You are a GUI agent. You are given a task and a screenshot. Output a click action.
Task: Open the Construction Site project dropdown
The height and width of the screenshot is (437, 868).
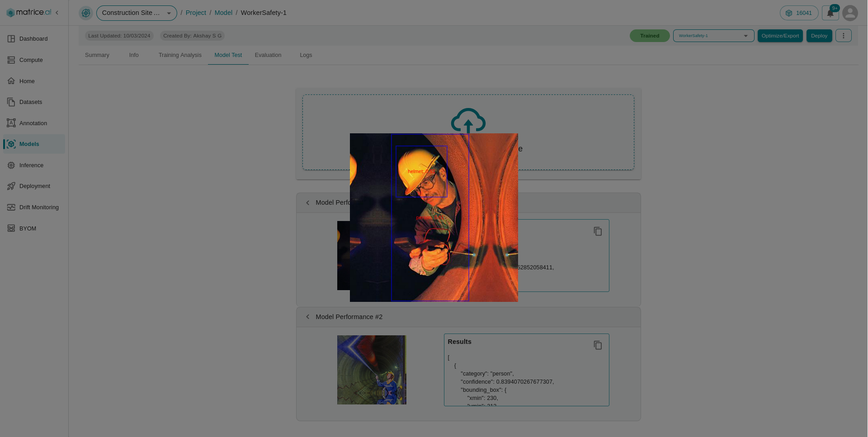pyautogui.click(x=137, y=13)
